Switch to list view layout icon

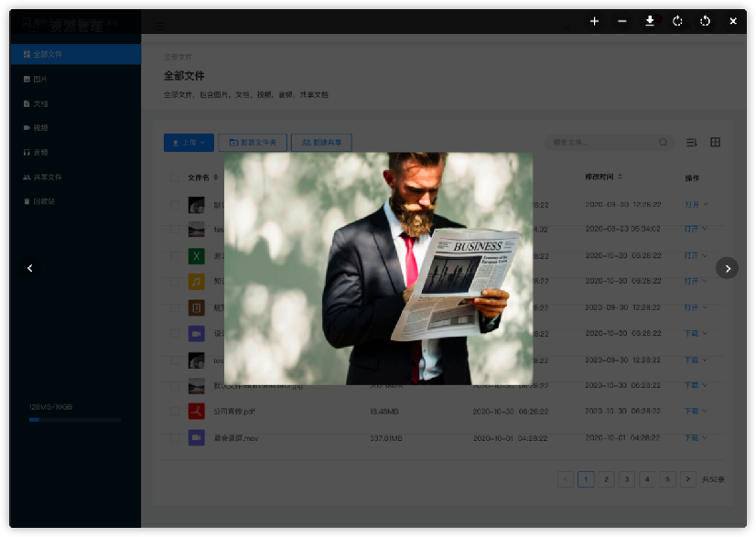[x=691, y=142]
